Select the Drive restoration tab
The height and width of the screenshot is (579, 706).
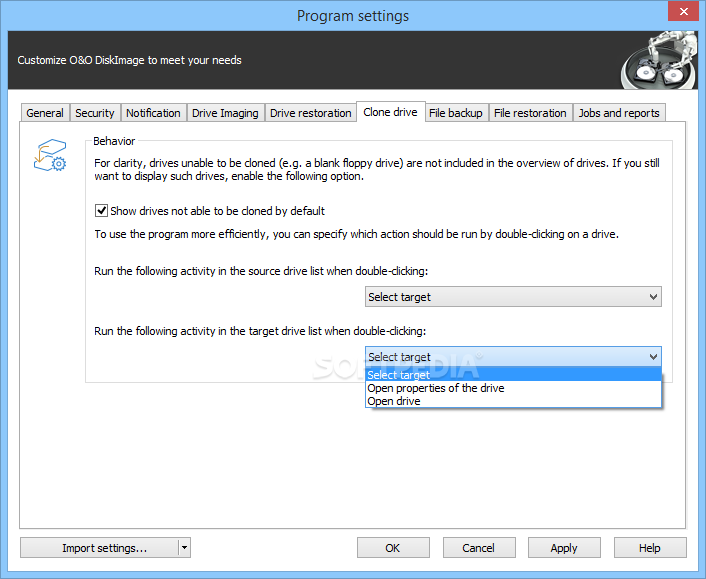point(310,113)
